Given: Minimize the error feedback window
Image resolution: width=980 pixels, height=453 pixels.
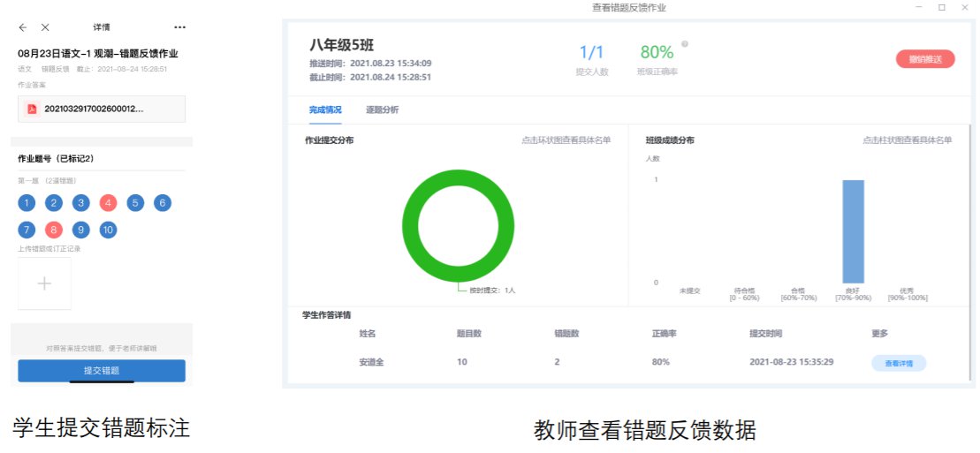Looking at the screenshot, I should click(919, 7).
